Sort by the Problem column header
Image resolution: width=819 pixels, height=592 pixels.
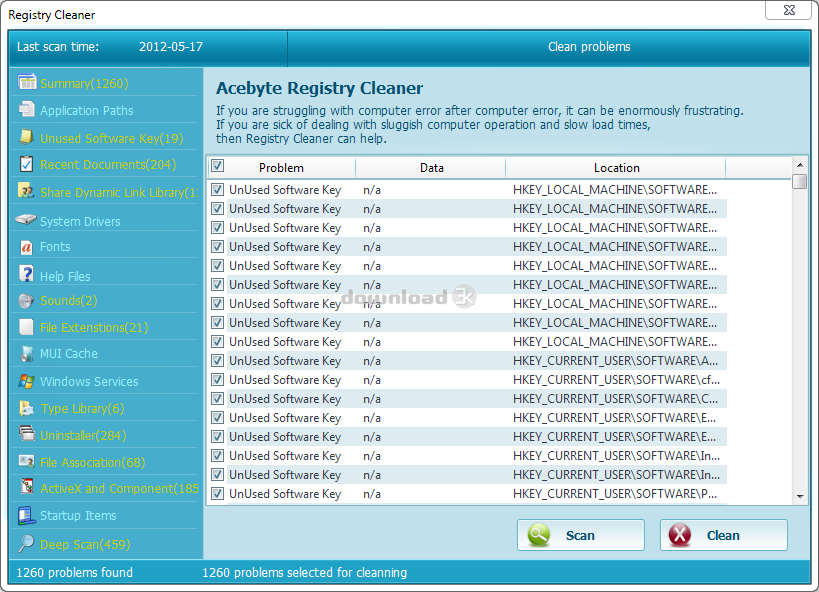coord(281,168)
